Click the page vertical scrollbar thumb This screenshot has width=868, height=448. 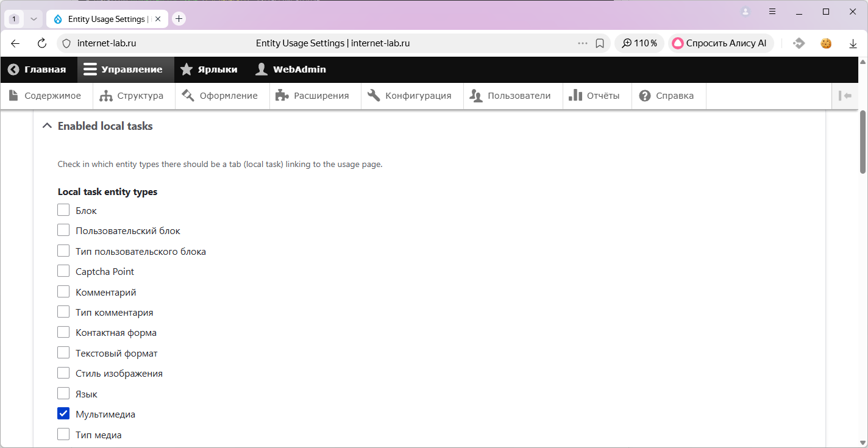[863, 141]
